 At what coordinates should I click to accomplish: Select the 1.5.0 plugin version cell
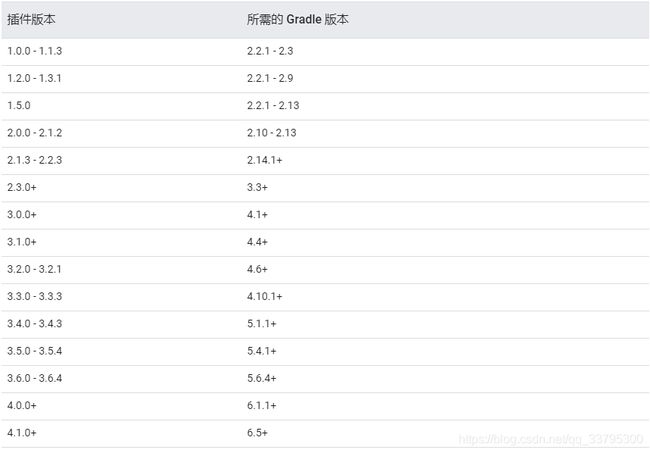tap(19, 105)
